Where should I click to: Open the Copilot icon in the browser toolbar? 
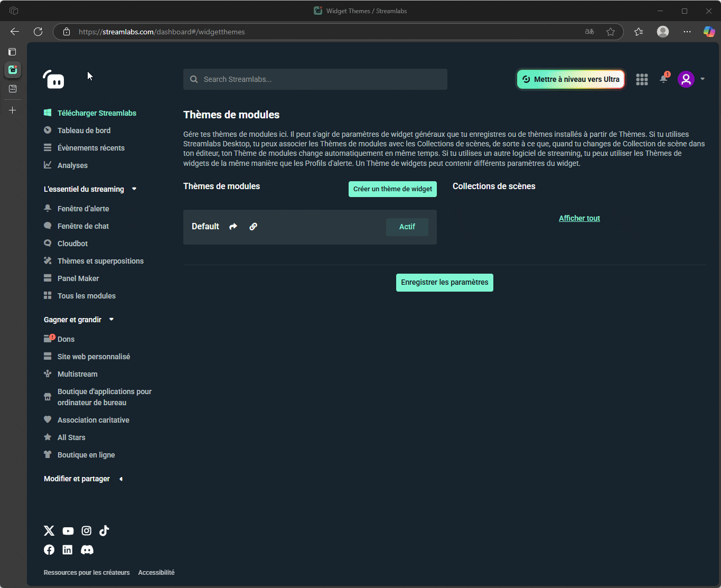coord(709,32)
